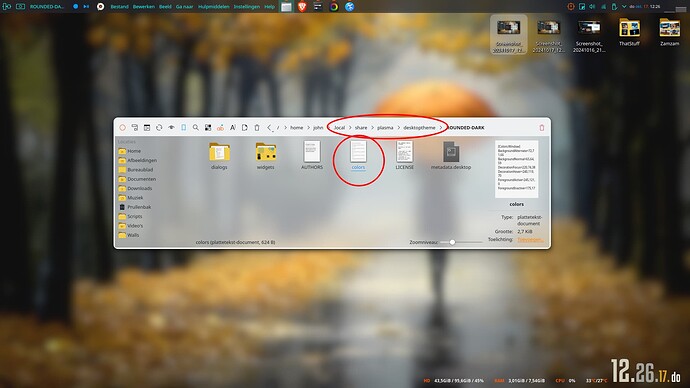Screen dimensions: 690x388
Task: Open the Instellingen menu
Action: (246, 7)
